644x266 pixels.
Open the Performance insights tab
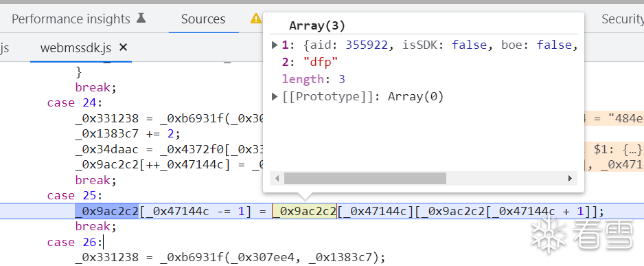[78, 19]
